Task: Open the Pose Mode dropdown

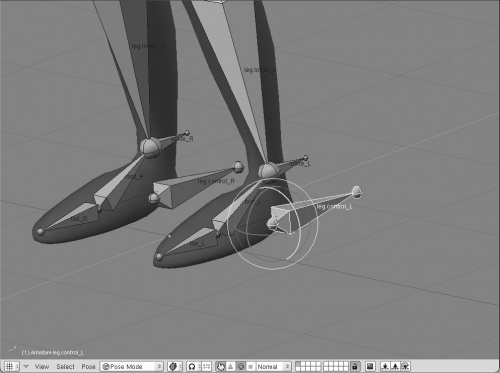Action: tap(132, 366)
